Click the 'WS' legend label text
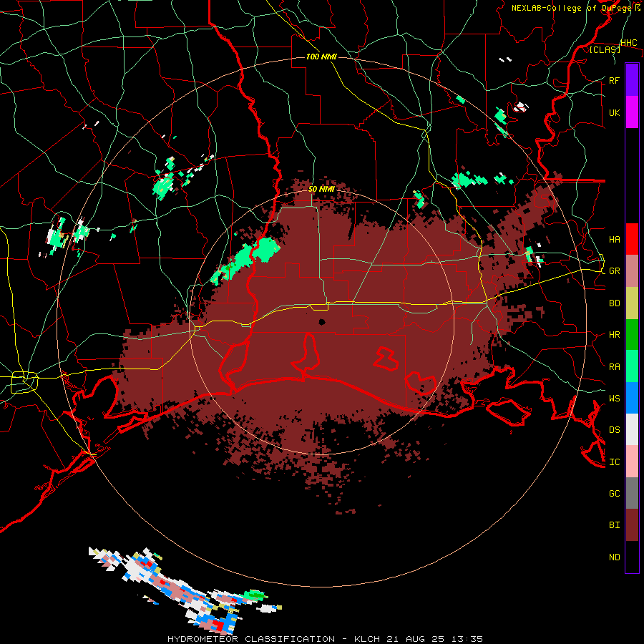The image size is (644, 644). [x=615, y=398]
